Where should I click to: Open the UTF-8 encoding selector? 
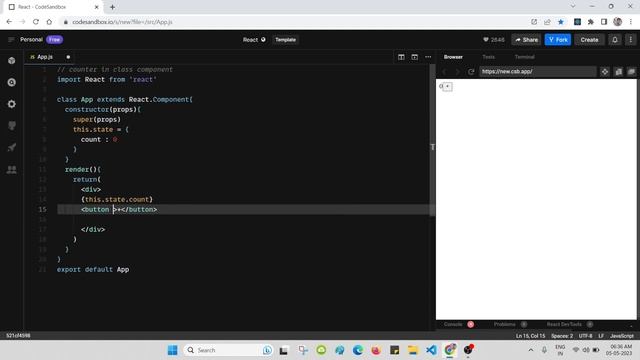[x=585, y=336]
